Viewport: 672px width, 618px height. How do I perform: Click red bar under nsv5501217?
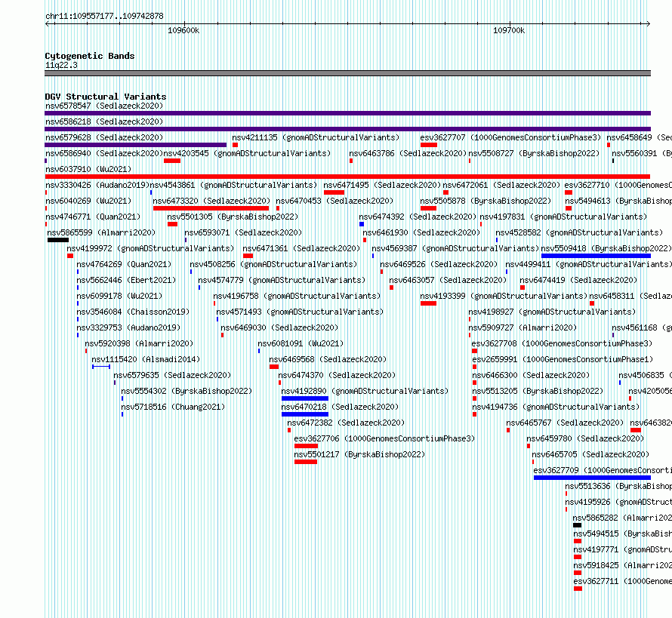click(306, 462)
